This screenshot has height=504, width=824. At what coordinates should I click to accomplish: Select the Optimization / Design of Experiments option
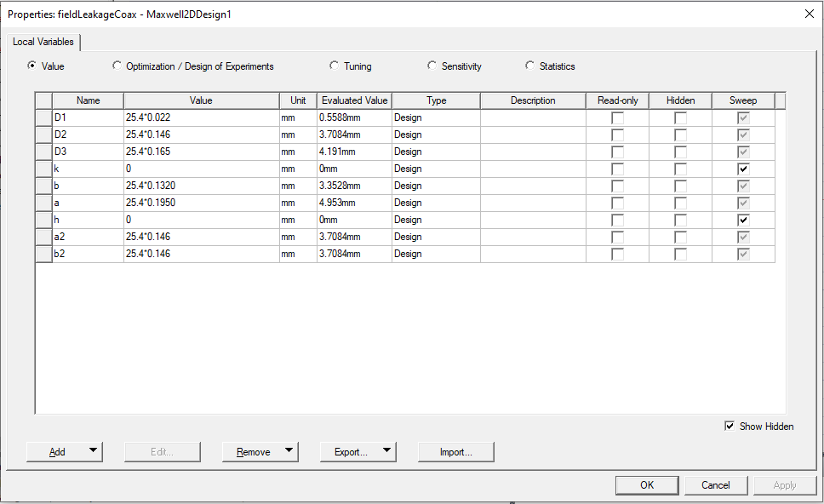pos(117,66)
